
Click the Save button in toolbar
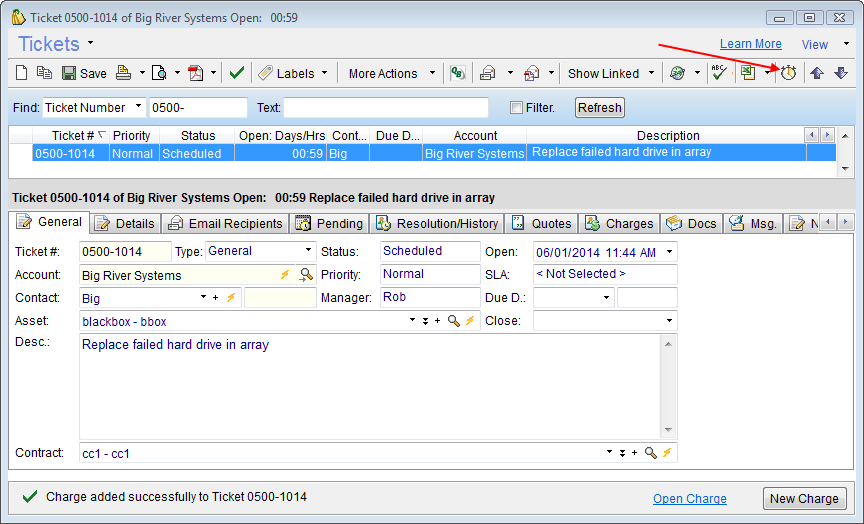click(84, 73)
